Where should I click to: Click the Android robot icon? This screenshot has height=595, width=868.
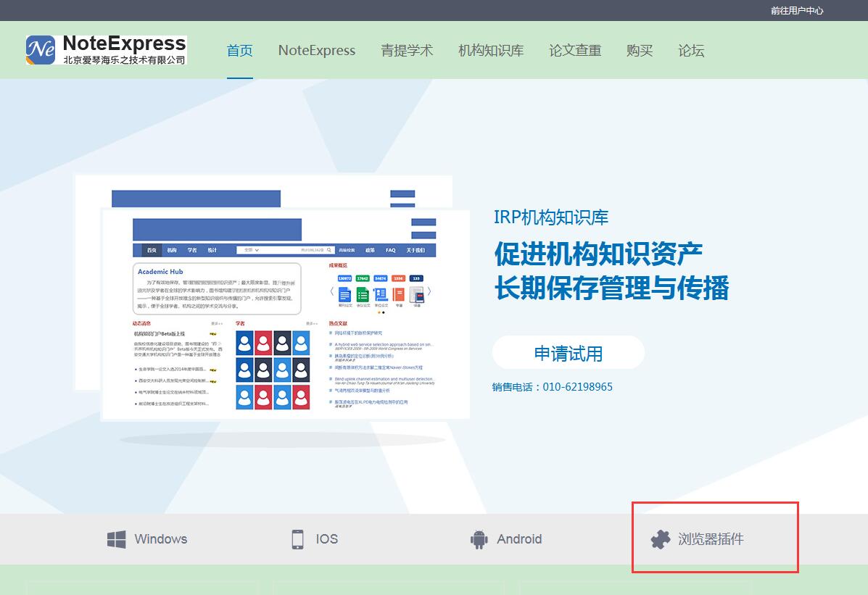[479, 539]
